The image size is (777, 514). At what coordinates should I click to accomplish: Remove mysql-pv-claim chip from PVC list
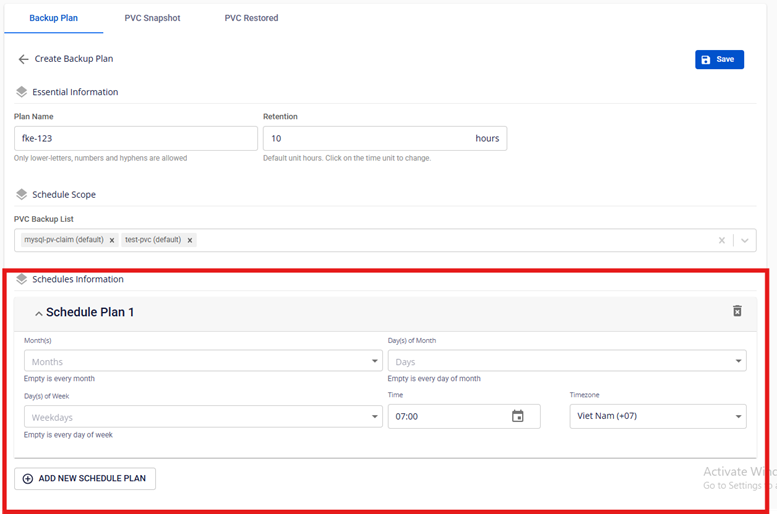point(112,240)
